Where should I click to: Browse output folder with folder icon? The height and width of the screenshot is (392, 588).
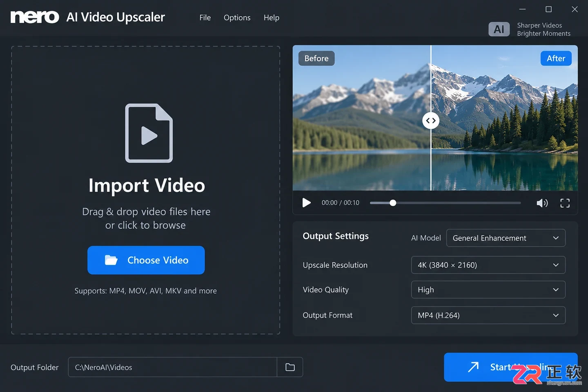click(290, 367)
